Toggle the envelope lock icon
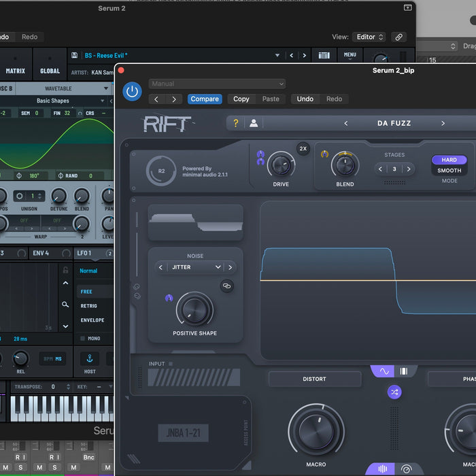The image size is (476, 476). (x=65, y=270)
